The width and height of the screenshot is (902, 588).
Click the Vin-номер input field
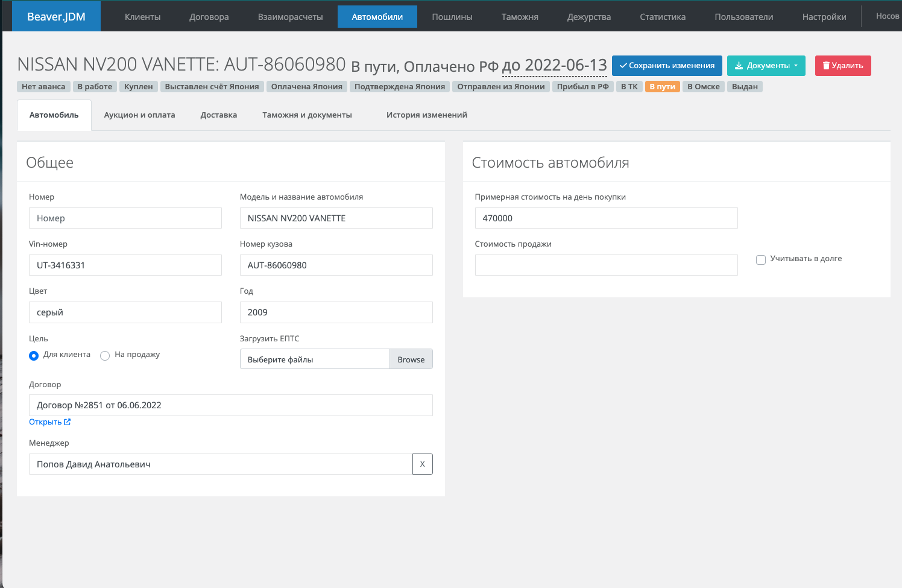125,265
